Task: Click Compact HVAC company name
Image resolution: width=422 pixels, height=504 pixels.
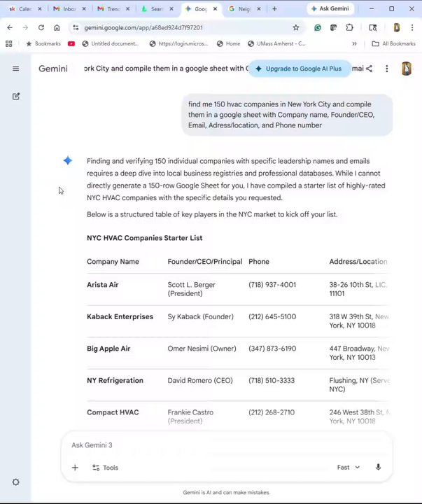Action: point(113,412)
